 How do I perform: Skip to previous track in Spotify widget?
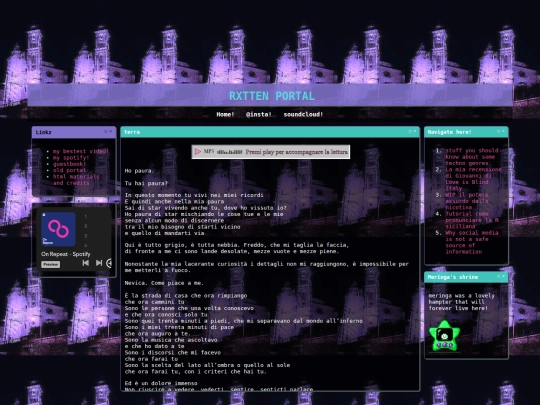(x=86, y=263)
